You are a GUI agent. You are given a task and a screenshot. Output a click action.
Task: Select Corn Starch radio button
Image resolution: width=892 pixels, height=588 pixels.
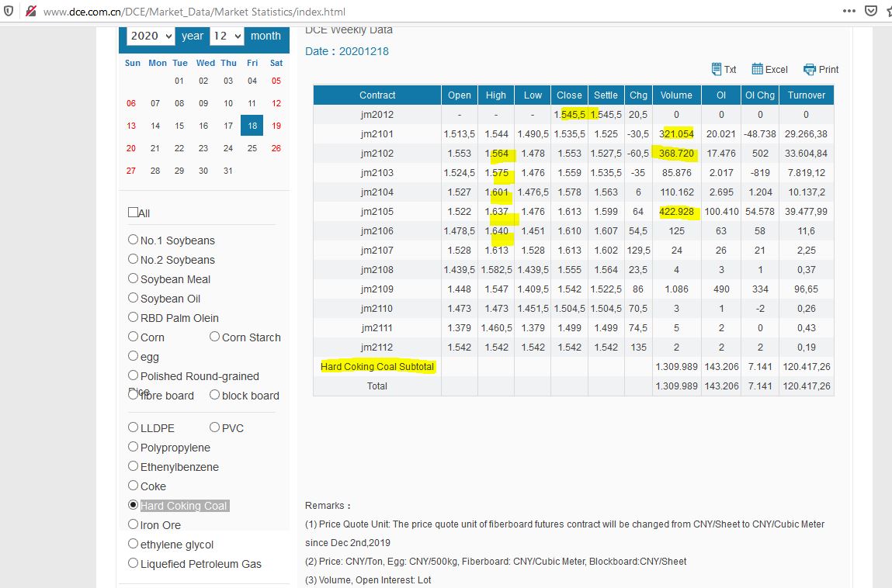click(x=214, y=336)
